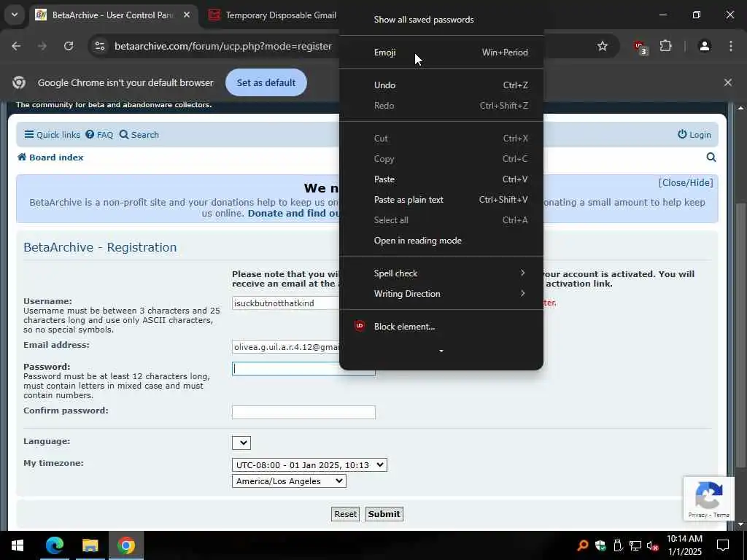747x560 pixels.
Task: Open the tab search dropdown arrow
Action: tap(15, 15)
